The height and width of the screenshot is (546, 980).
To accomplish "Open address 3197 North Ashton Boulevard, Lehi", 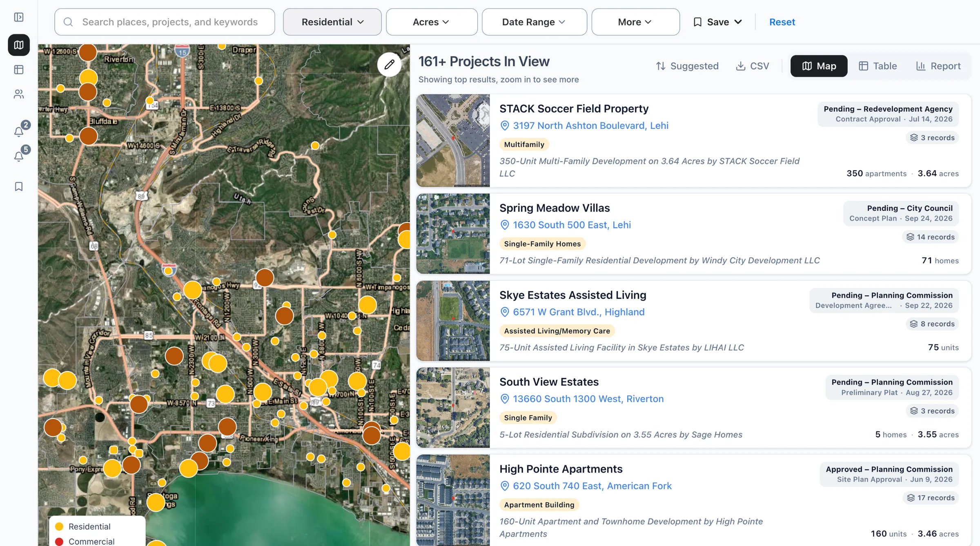I will tap(590, 125).
